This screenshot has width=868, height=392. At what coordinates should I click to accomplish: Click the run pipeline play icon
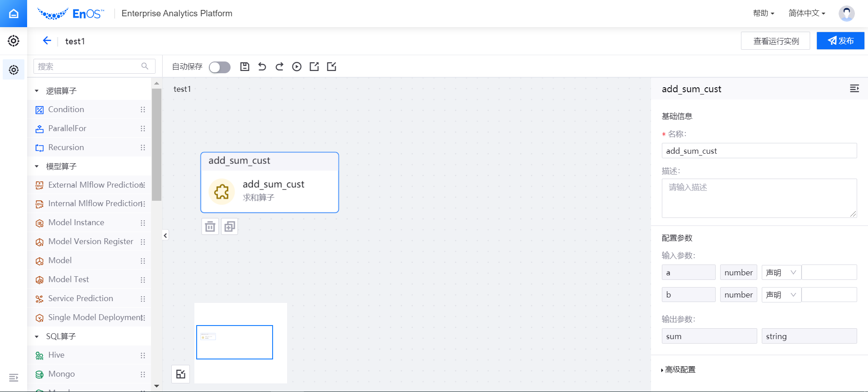click(297, 67)
